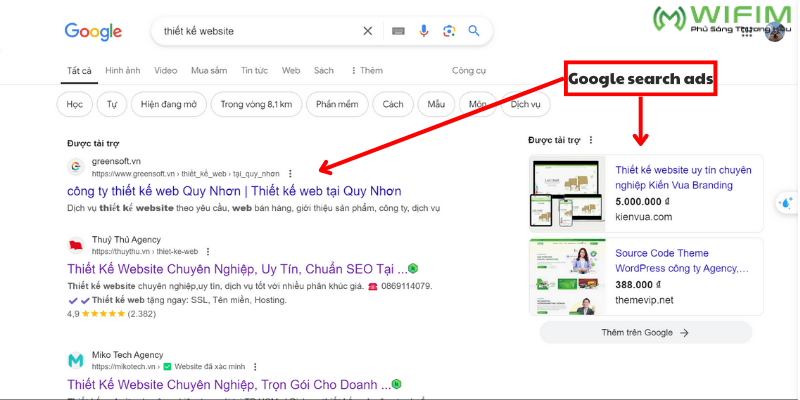Switch to the Web tab

[x=291, y=70]
